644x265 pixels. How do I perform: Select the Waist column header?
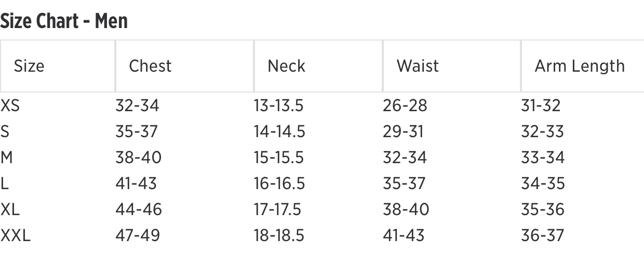(x=418, y=66)
